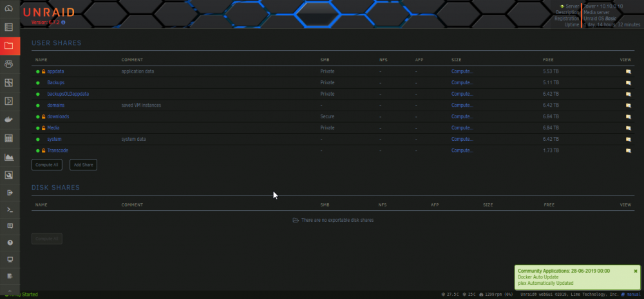Click the Media server description text

point(596,12)
